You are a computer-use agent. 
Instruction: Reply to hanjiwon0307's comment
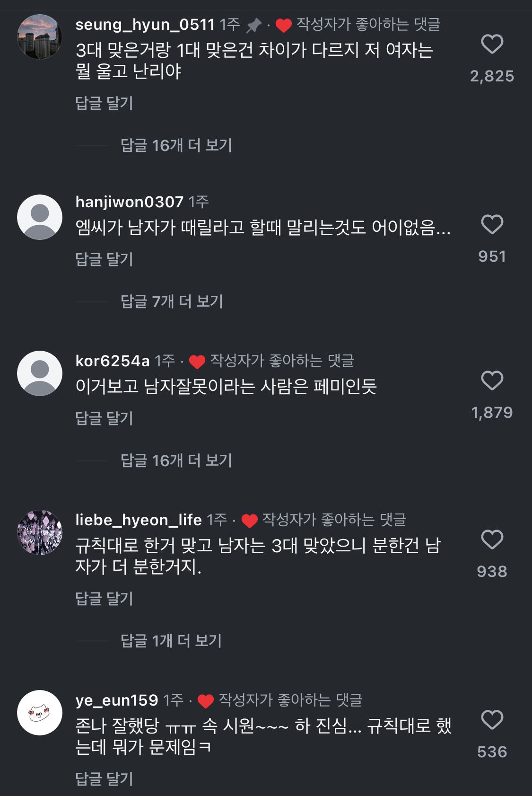point(104,259)
